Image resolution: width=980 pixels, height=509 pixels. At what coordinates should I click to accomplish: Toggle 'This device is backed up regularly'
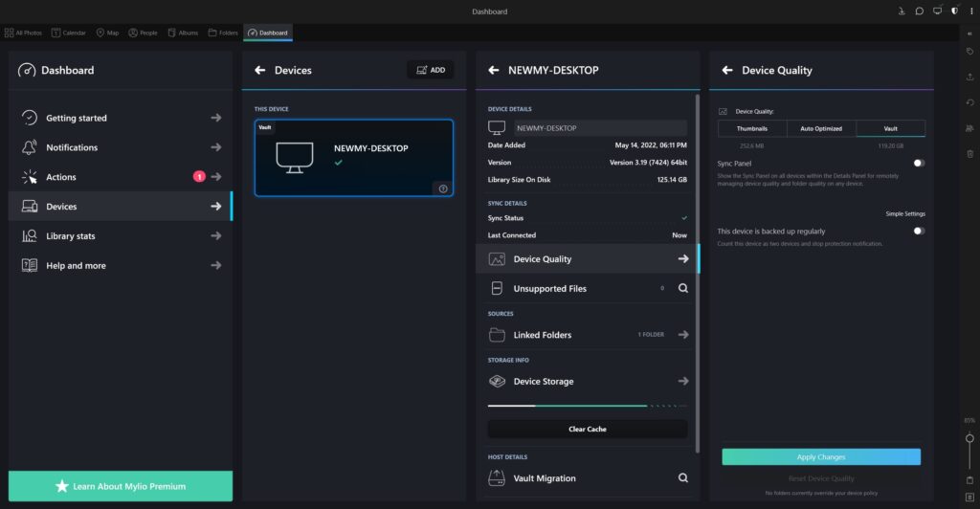pyautogui.click(x=919, y=231)
